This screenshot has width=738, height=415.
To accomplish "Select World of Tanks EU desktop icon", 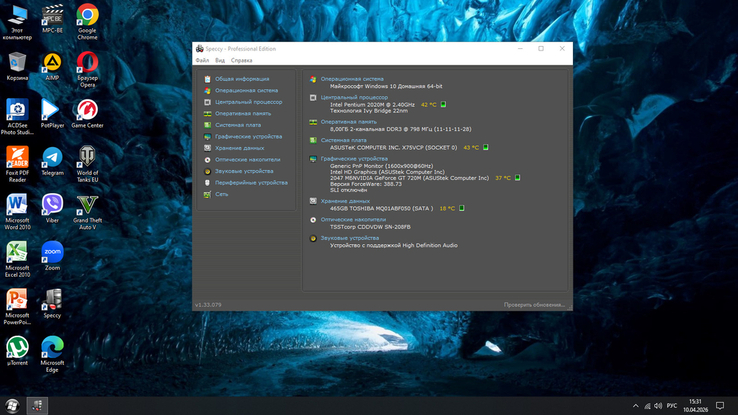I will pyautogui.click(x=87, y=164).
